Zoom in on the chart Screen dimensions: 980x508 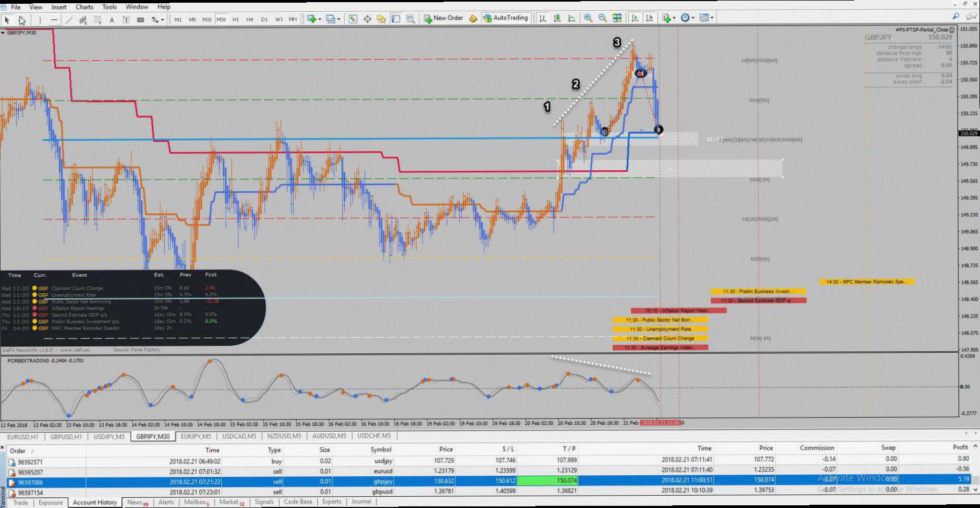point(589,18)
